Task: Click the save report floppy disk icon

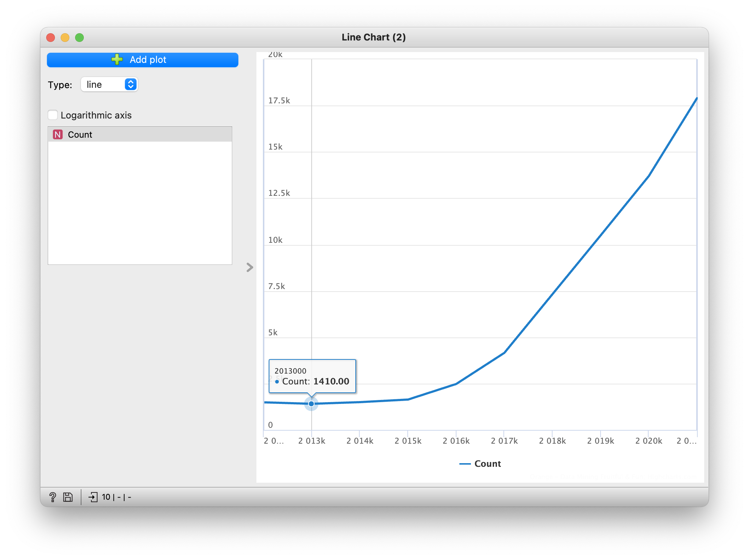Action: [x=68, y=497]
